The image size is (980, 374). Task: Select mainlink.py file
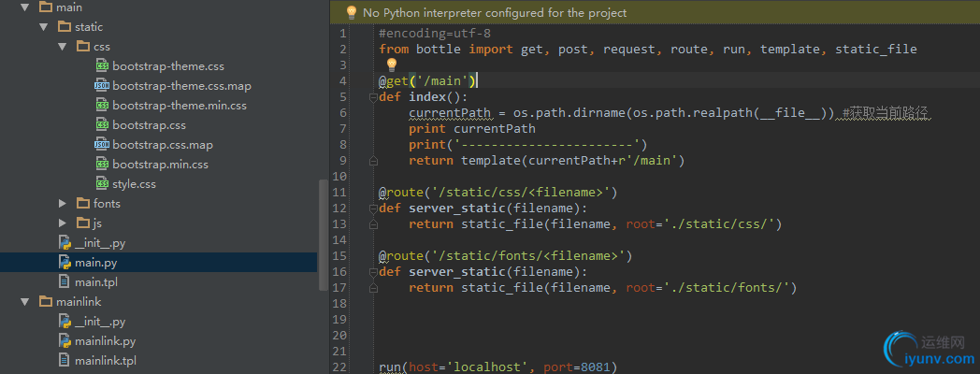pos(105,341)
